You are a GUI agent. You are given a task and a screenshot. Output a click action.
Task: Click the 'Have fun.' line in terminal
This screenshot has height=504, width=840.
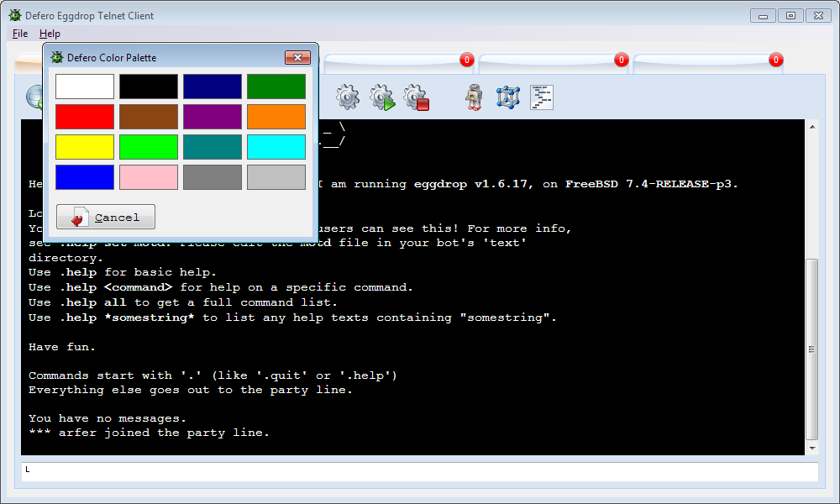(61, 347)
